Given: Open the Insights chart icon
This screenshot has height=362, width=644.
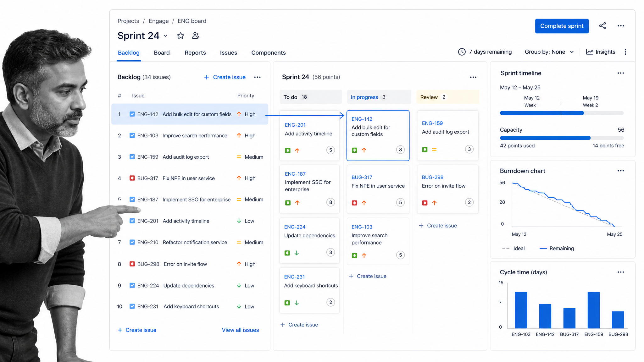Looking at the screenshot, I should coord(590,52).
